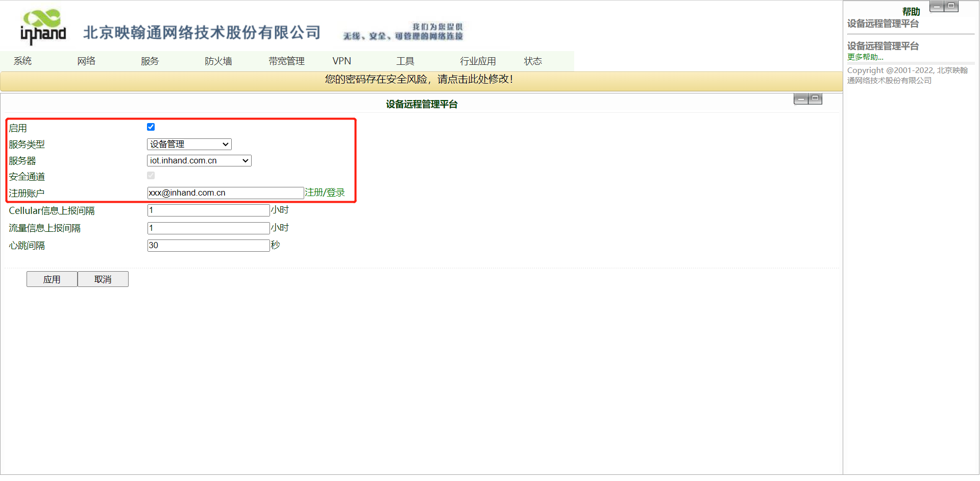Open the 行业应用 menu
This screenshot has height=481, width=980.
pos(478,61)
